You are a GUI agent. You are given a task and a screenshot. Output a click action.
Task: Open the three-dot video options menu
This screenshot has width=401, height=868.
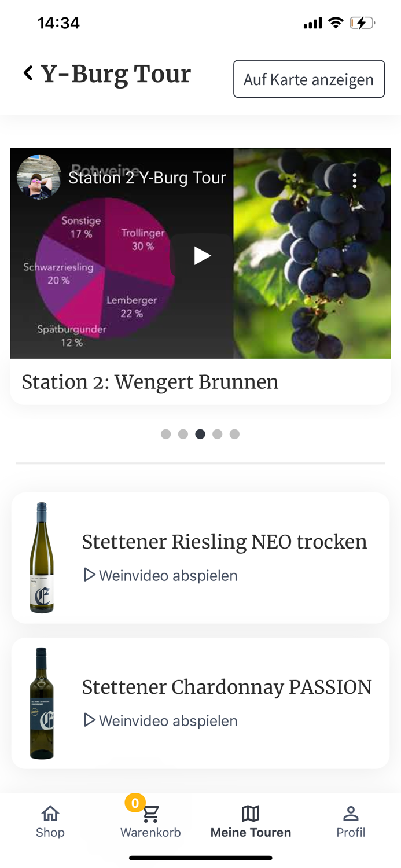354,180
